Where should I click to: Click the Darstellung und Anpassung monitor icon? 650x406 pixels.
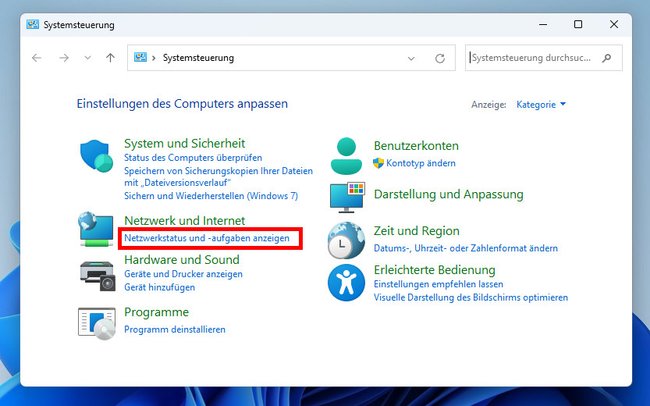point(347,197)
